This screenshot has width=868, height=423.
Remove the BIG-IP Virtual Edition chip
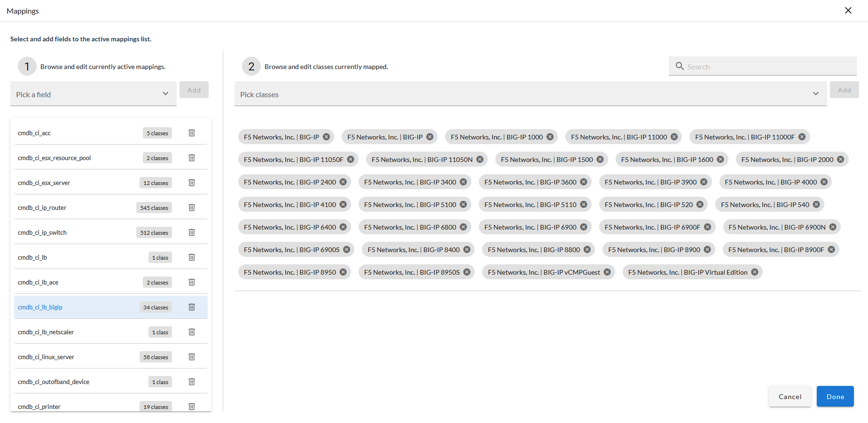pyautogui.click(x=754, y=272)
